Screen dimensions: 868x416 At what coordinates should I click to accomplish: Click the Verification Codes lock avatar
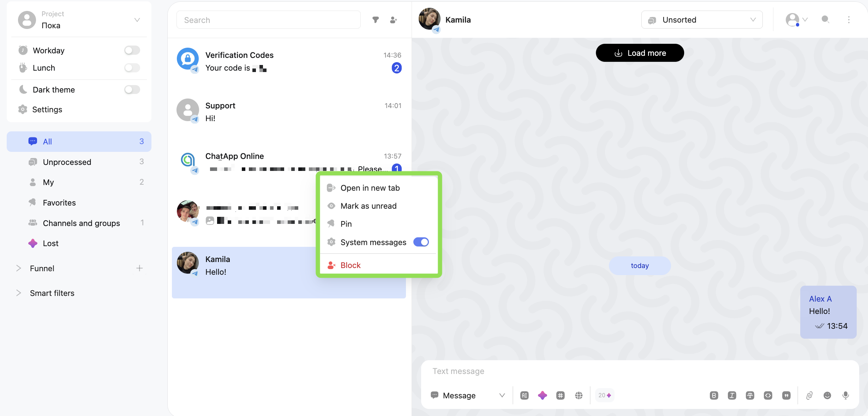click(x=188, y=59)
